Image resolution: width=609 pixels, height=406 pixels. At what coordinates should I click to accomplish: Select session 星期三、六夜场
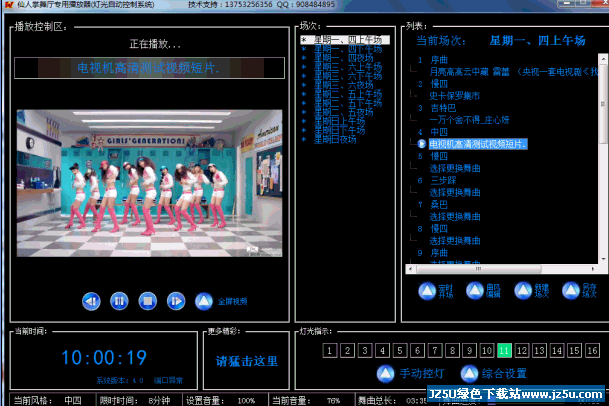pyautogui.click(x=343, y=85)
